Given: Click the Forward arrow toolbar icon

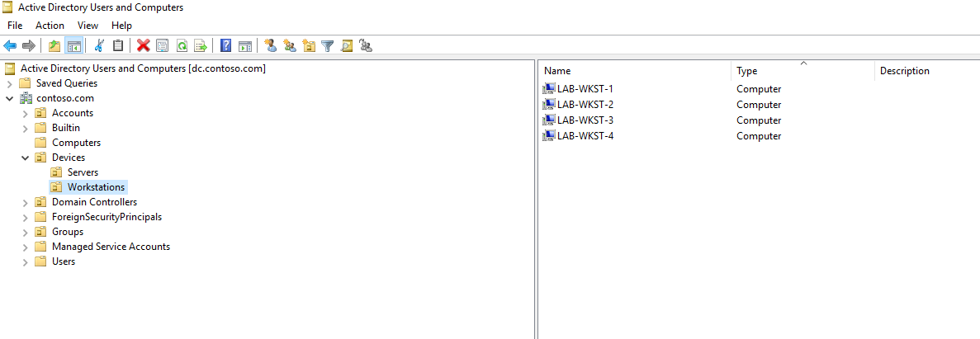Looking at the screenshot, I should point(28,45).
